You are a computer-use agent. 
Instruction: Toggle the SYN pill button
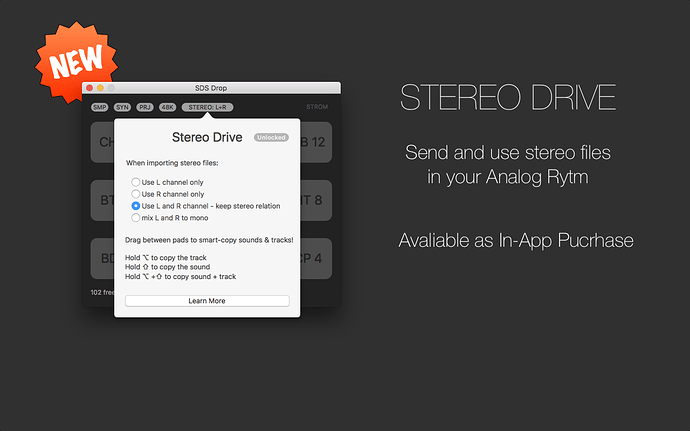[122, 107]
